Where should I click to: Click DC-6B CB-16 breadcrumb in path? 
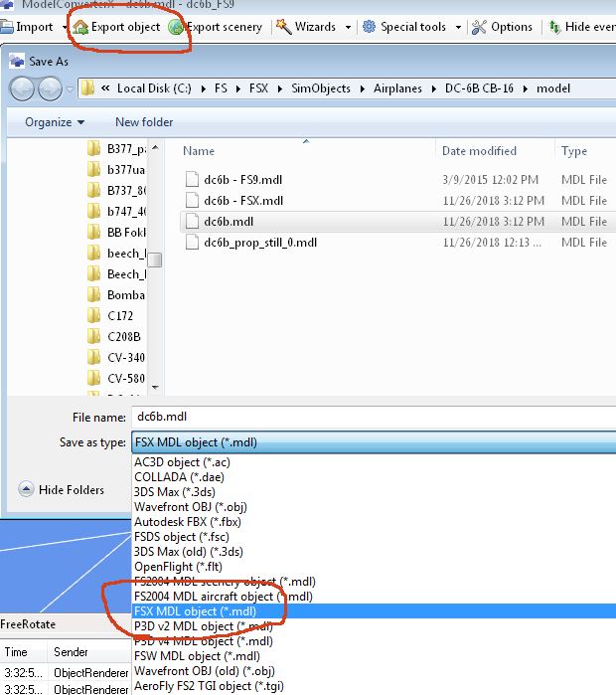[x=479, y=88]
